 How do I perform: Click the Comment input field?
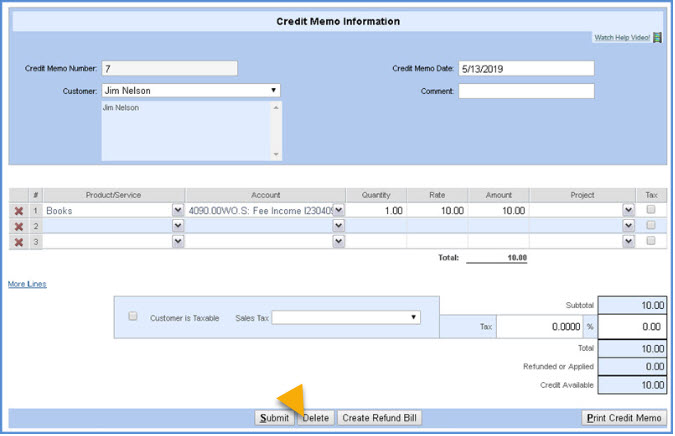(x=526, y=91)
